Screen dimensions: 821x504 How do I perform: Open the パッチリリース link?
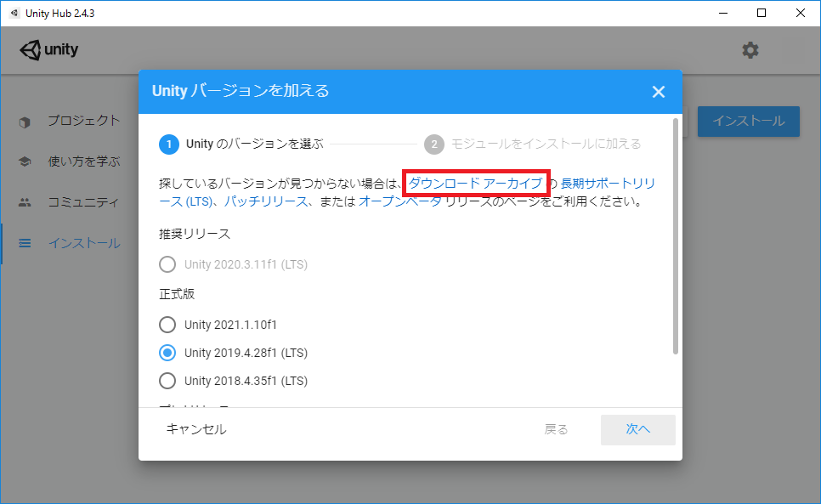tap(266, 201)
